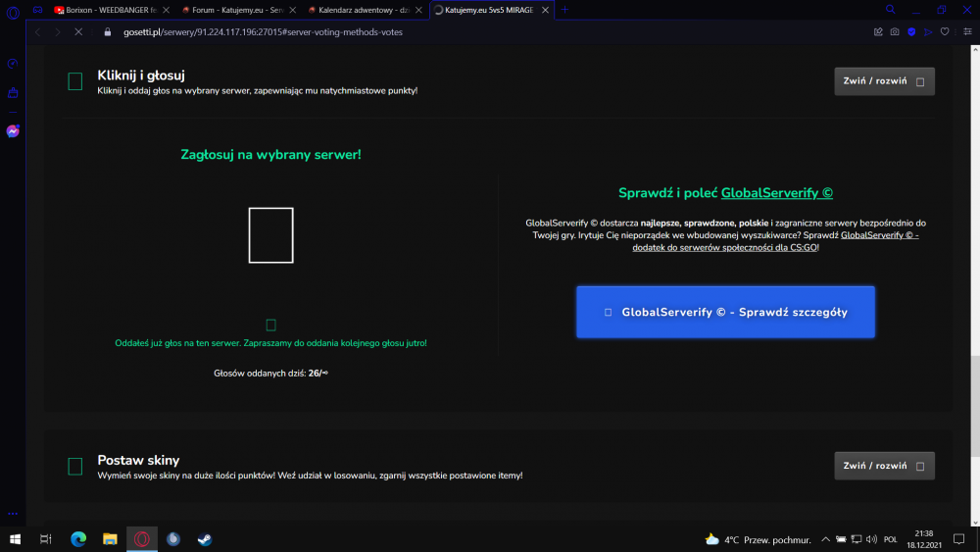Open the volume control in tray
This screenshot has height=552, width=980.
pos(872,539)
